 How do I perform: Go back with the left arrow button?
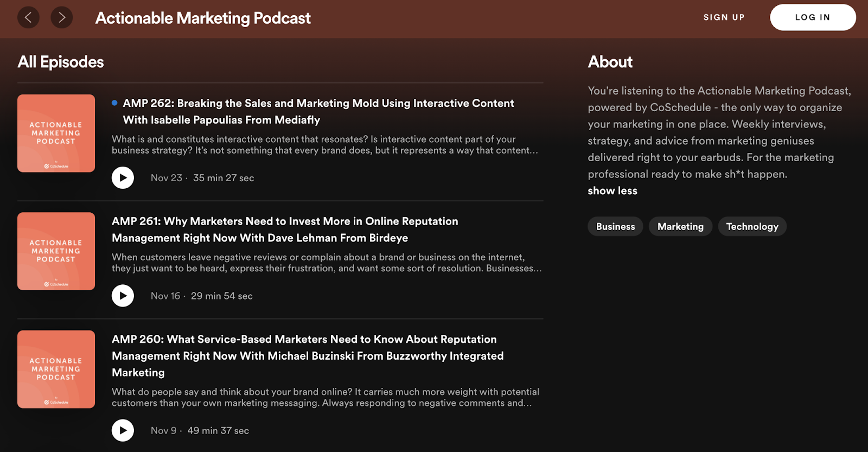28,17
